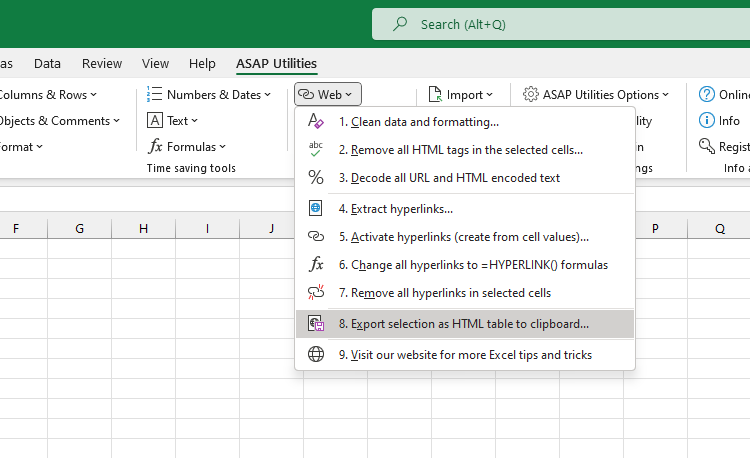This screenshot has height=458, width=750.
Task: Click the Formulas fx icon in ribbon
Action: pos(154,146)
